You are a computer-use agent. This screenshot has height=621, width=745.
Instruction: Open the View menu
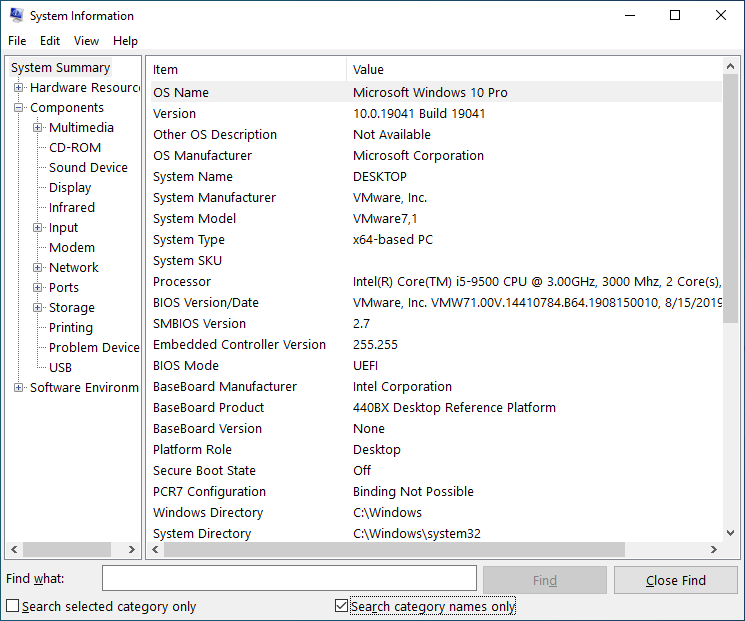point(86,41)
